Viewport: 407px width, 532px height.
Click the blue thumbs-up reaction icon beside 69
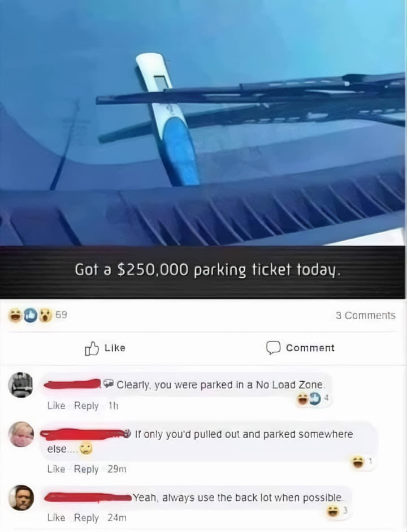point(30,315)
